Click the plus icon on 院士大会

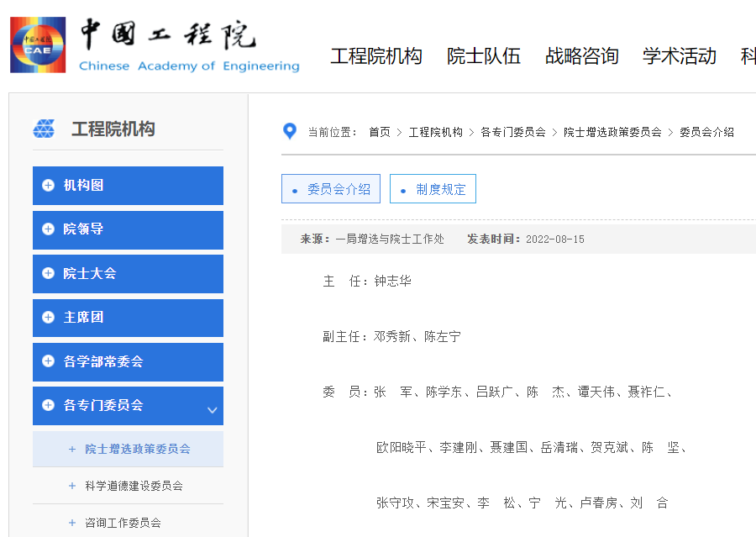tap(48, 274)
